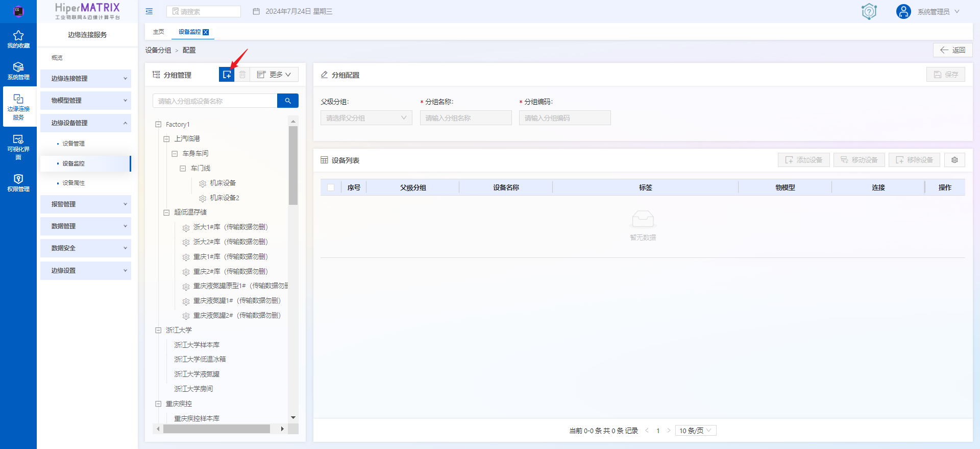Click the top 请搜索 search field
Viewport: 980px width, 449px height.
point(204,11)
